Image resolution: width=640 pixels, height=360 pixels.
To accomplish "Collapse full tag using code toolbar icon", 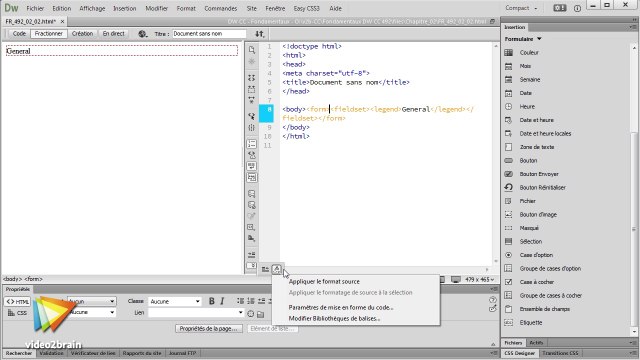I will click(251, 78).
